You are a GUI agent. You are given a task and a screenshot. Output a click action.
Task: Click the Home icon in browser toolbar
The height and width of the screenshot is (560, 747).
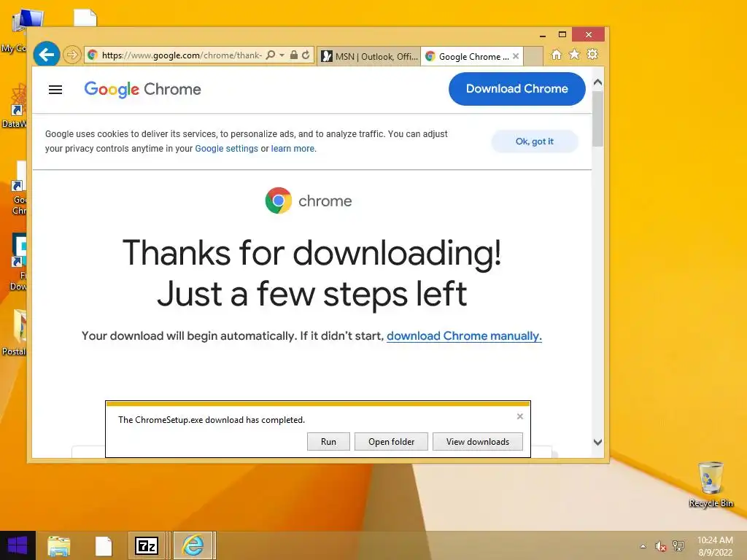[x=556, y=54]
